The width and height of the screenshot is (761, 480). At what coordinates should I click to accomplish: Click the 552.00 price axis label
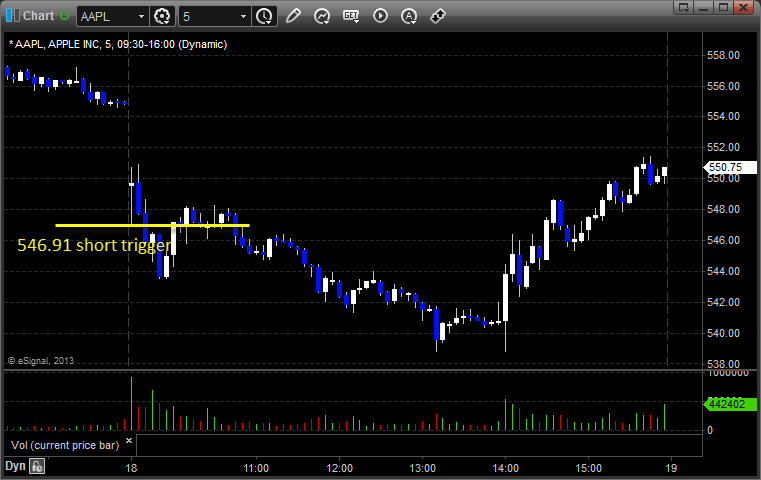723,147
